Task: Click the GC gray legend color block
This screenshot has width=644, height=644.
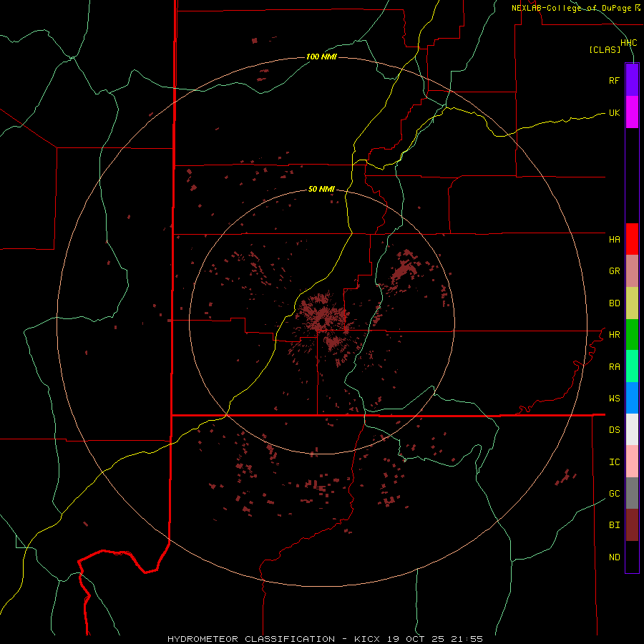Action: [632, 493]
